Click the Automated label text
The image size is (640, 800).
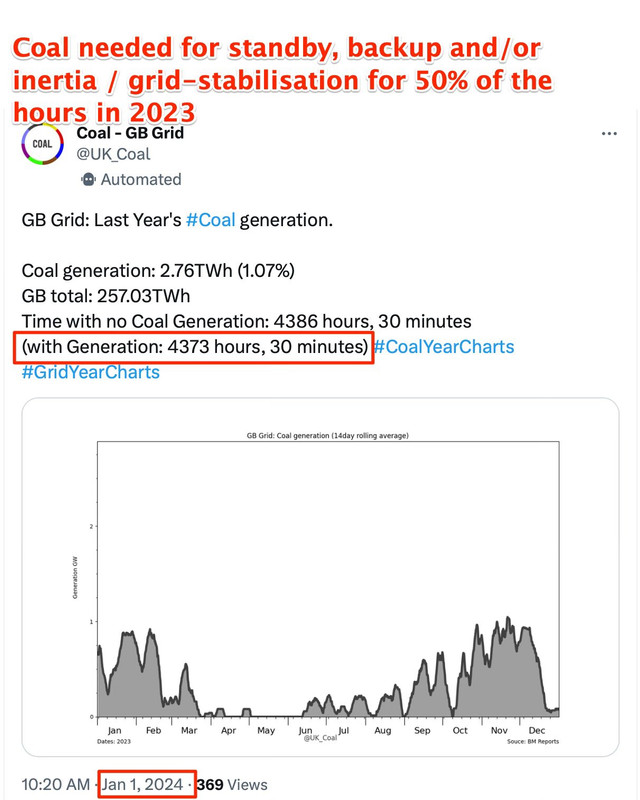pyautogui.click(x=141, y=180)
